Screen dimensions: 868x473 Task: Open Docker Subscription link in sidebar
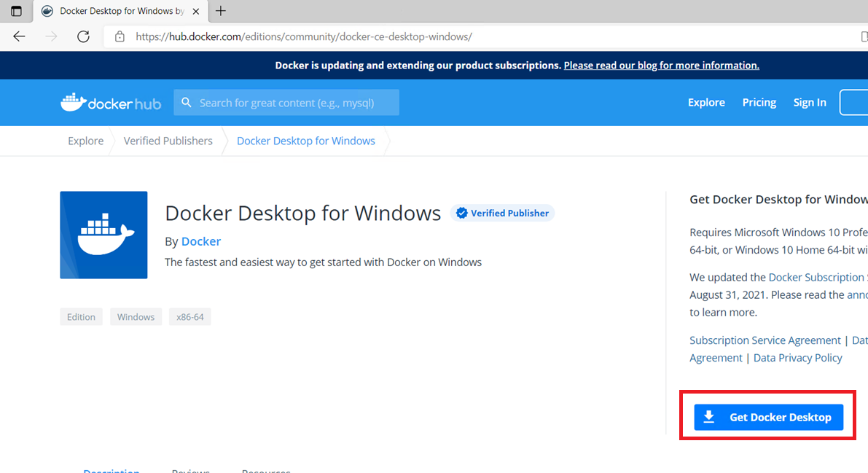(x=818, y=277)
